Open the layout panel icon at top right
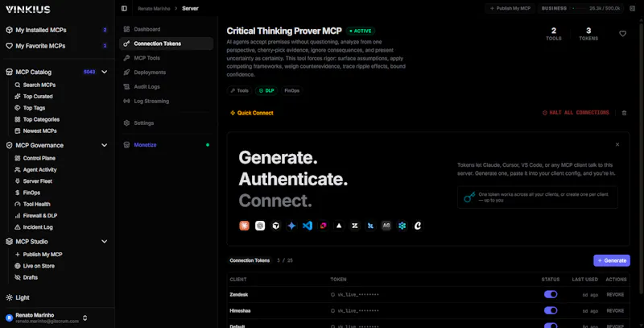Image resolution: width=644 pixels, height=328 pixels. pos(632,8)
